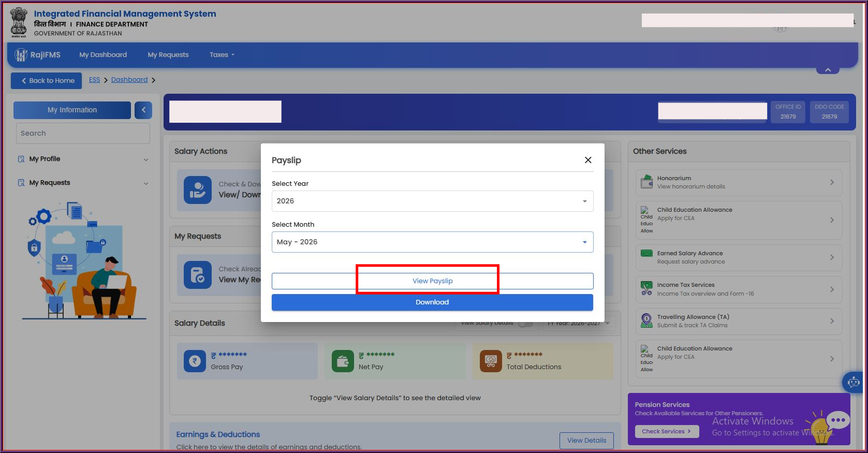The width and height of the screenshot is (868, 453).
Task: Click the My Profile sidebar icon
Action: (x=21, y=159)
